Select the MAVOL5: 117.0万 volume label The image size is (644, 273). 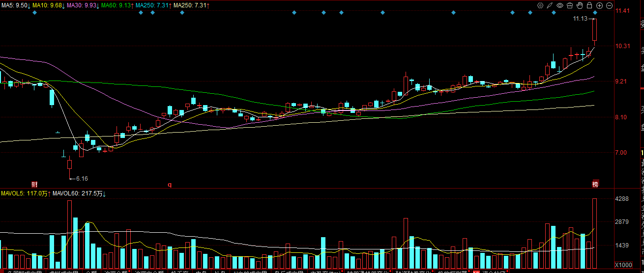click(26, 194)
